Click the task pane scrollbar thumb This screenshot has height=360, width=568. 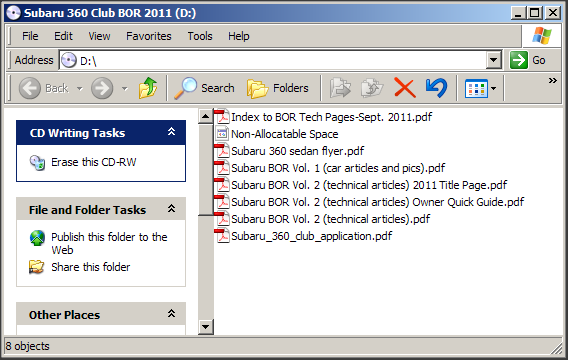pyautogui.click(x=205, y=169)
